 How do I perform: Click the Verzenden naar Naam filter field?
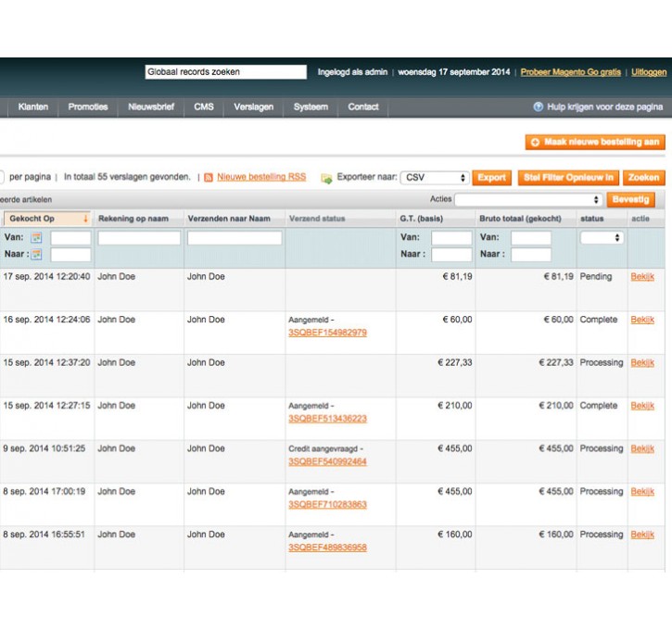pyautogui.click(x=235, y=238)
